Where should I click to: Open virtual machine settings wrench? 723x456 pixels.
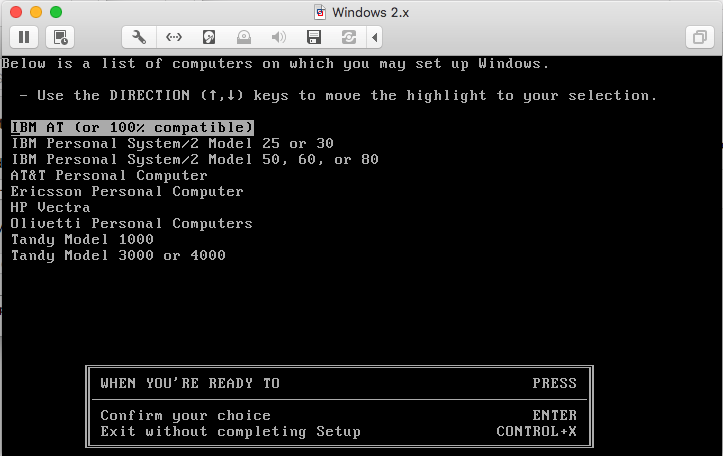tap(139, 37)
